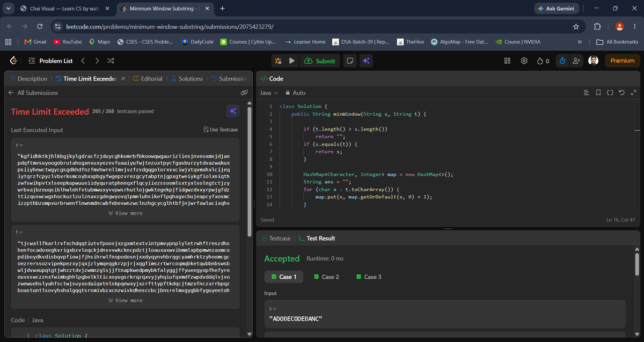
Task: Click the Run code play icon
Action: pos(291,61)
